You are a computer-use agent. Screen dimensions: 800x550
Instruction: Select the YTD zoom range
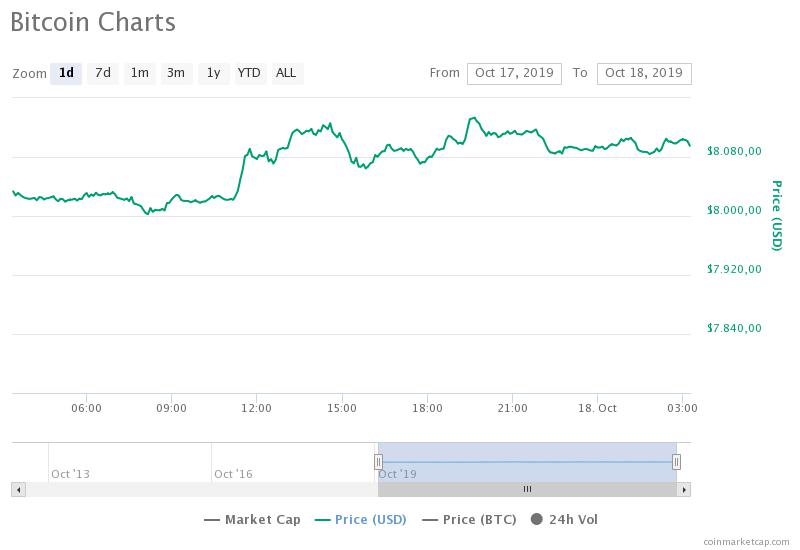pyautogui.click(x=251, y=73)
